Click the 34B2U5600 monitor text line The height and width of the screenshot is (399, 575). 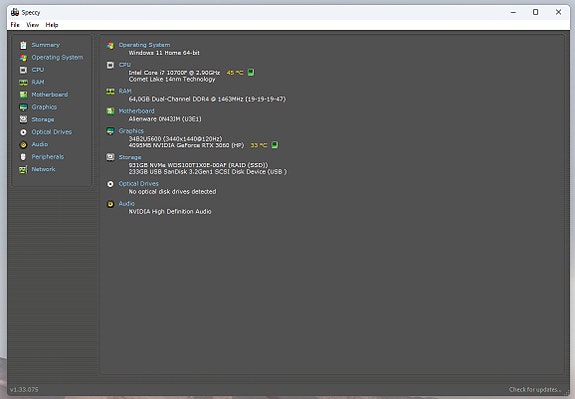pos(175,139)
